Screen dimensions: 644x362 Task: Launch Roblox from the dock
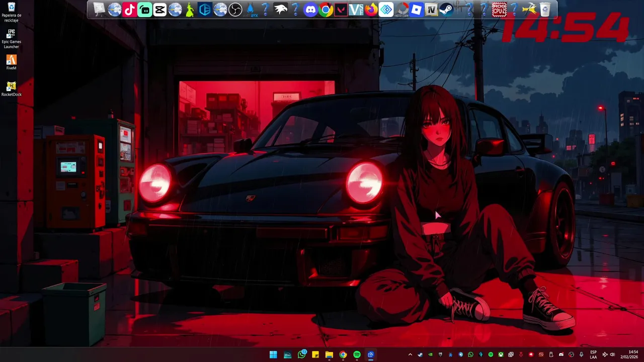(x=416, y=10)
